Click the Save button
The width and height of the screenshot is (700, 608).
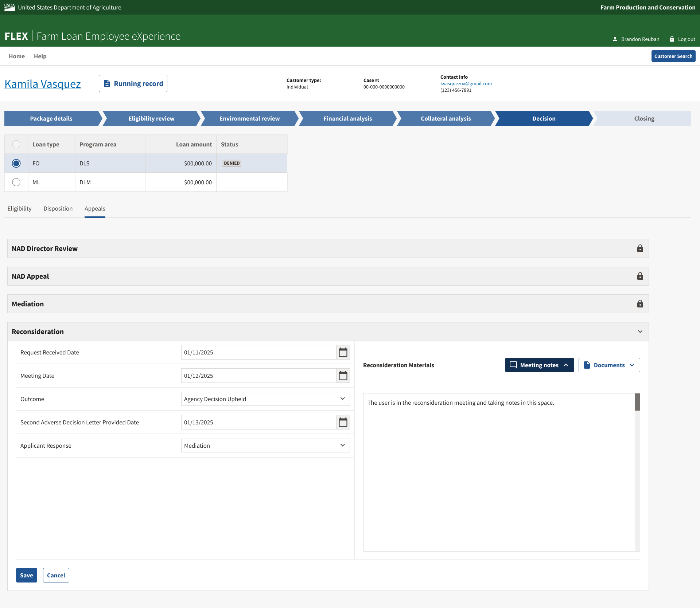(26, 575)
